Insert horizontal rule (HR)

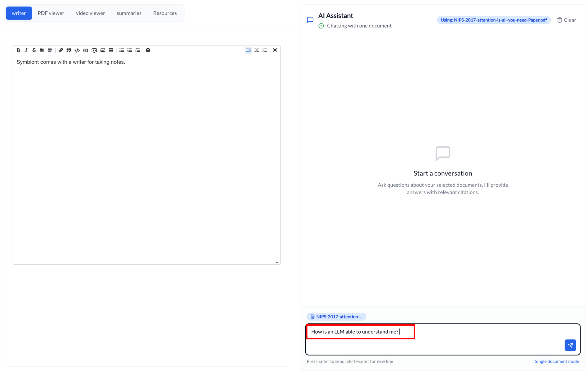[x=42, y=50]
